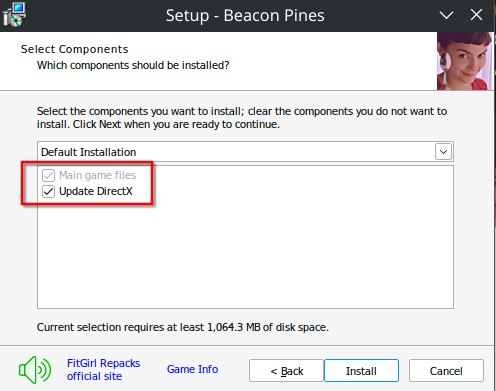The image size is (496, 391).
Task: Click the 'Update DirectX' label text
Action: [96, 191]
